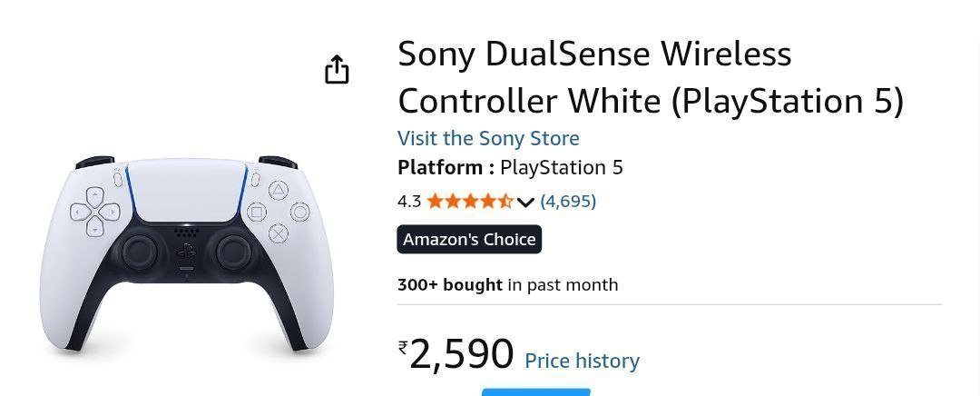Click the 300+ bought in past month text
Viewport: 980px width, 396px height.
[507, 285]
